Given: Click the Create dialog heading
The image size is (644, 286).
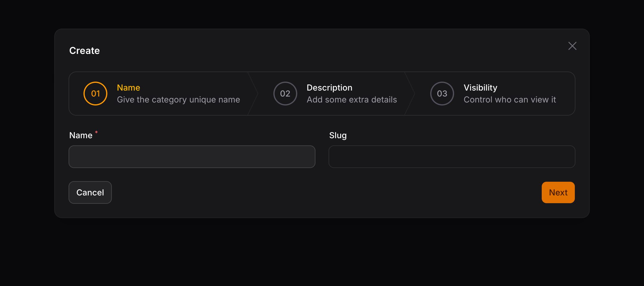Looking at the screenshot, I should [x=84, y=51].
